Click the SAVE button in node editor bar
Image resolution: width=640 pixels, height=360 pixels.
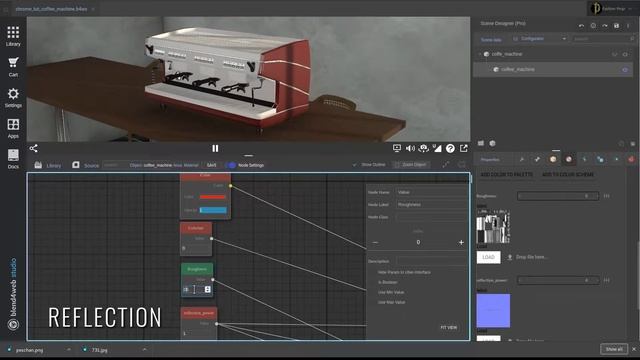pos(211,165)
